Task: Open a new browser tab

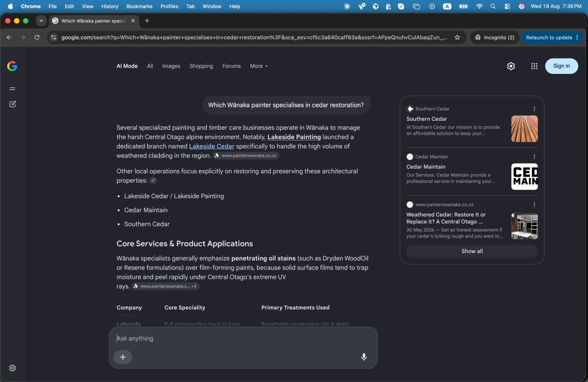Action: 147,21
